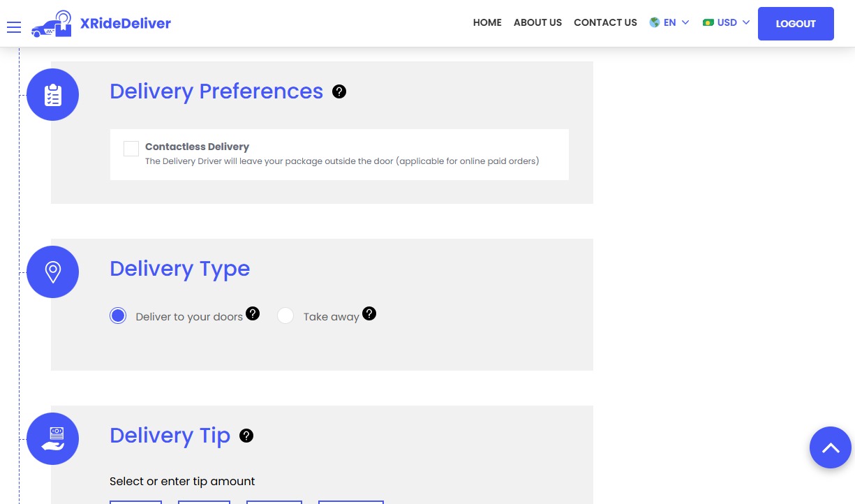This screenshot has width=855, height=504.
Task: Select the Take away option
Action: [285, 316]
